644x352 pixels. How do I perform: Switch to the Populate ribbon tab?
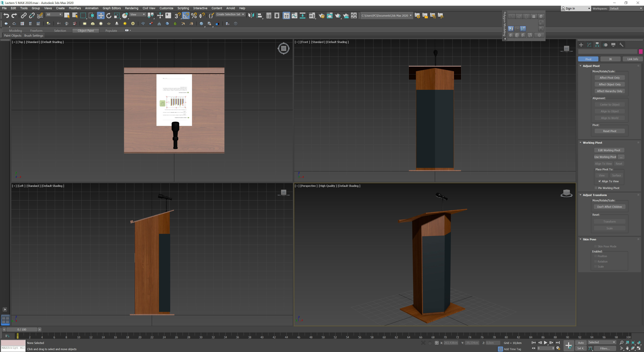[111, 31]
